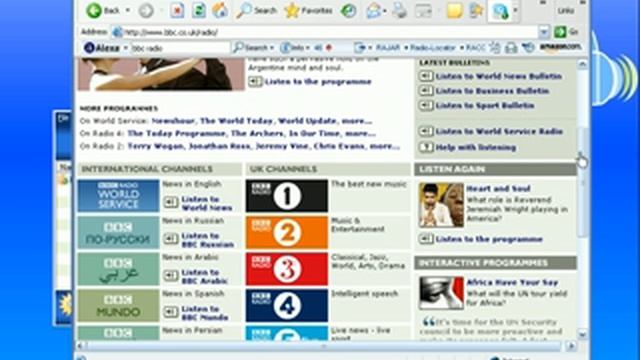Click the BBC Mundo channel logo
Screen dimensions: 640x360
(x=118, y=306)
